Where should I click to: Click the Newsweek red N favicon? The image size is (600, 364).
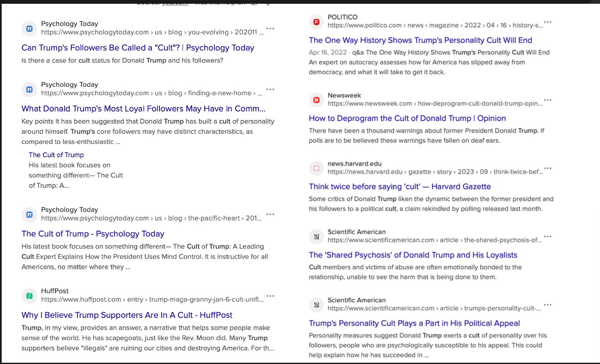316,100
